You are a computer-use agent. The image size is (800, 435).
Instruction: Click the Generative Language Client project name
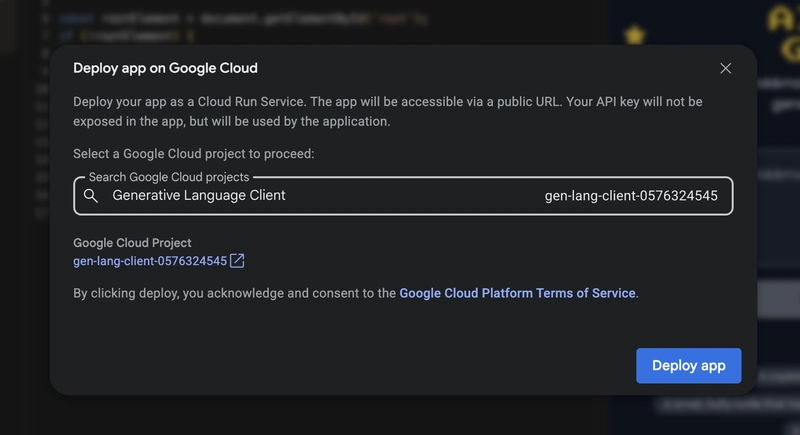coord(199,195)
